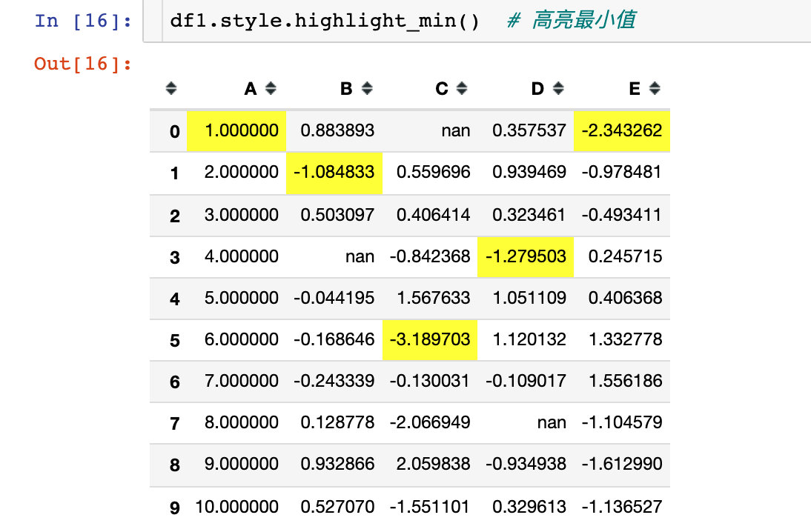811x532 pixels.
Task: Click cell -0.842368
Action: pyautogui.click(x=430, y=257)
